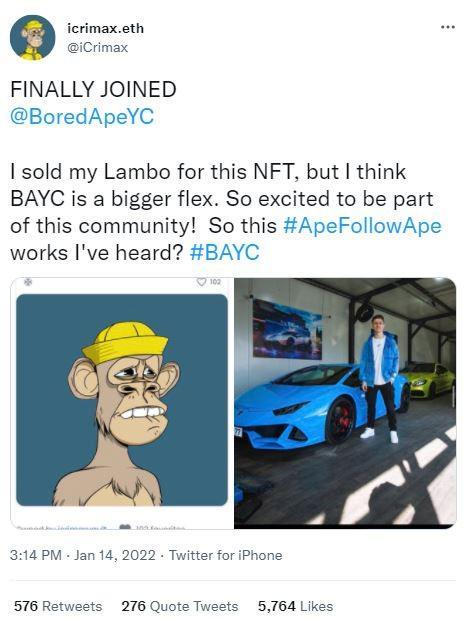Click the yellow-hat ape in the NFT
Screen dimensions: 464x625
click(120, 415)
